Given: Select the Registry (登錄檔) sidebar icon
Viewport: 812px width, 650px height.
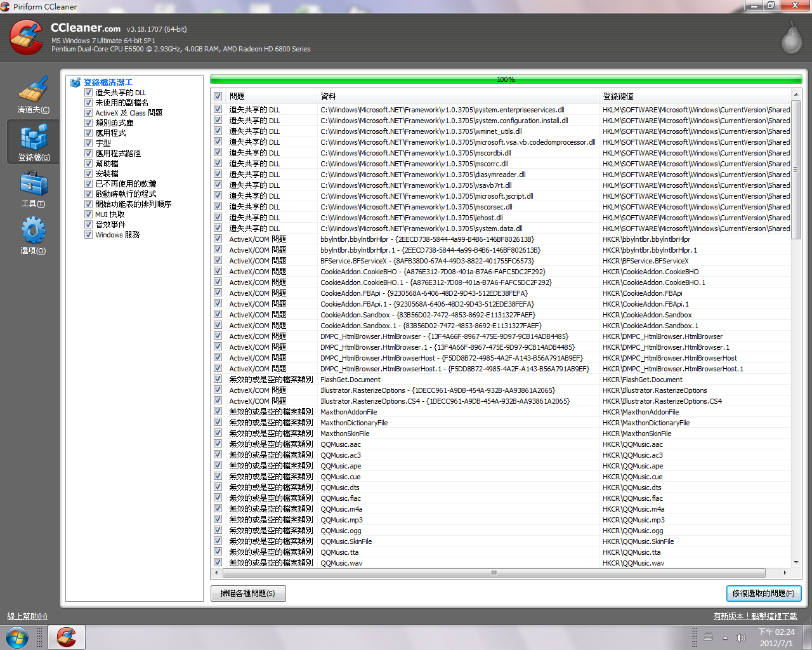Looking at the screenshot, I should coord(33,138).
